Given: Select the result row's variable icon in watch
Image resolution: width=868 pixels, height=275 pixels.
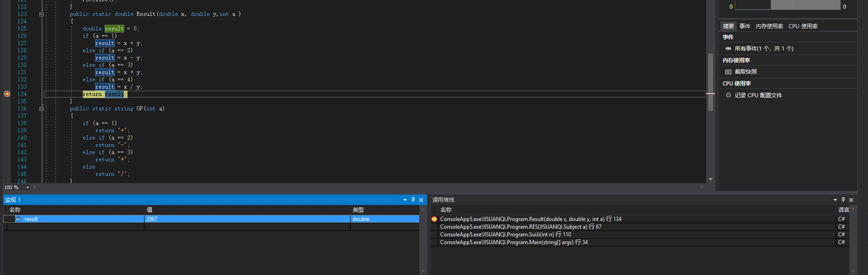Looking at the screenshot, I should (18, 219).
